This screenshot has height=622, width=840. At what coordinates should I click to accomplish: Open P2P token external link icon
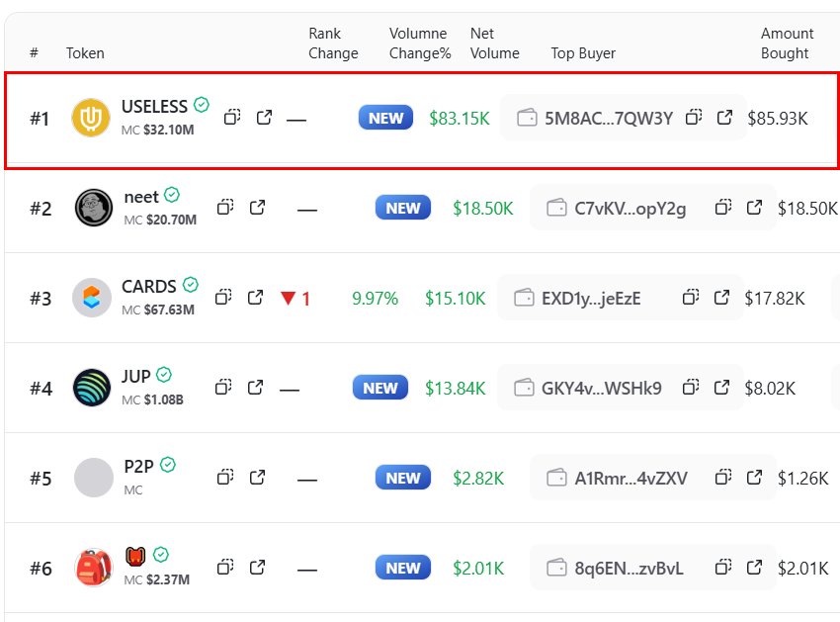pyautogui.click(x=257, y=478)
